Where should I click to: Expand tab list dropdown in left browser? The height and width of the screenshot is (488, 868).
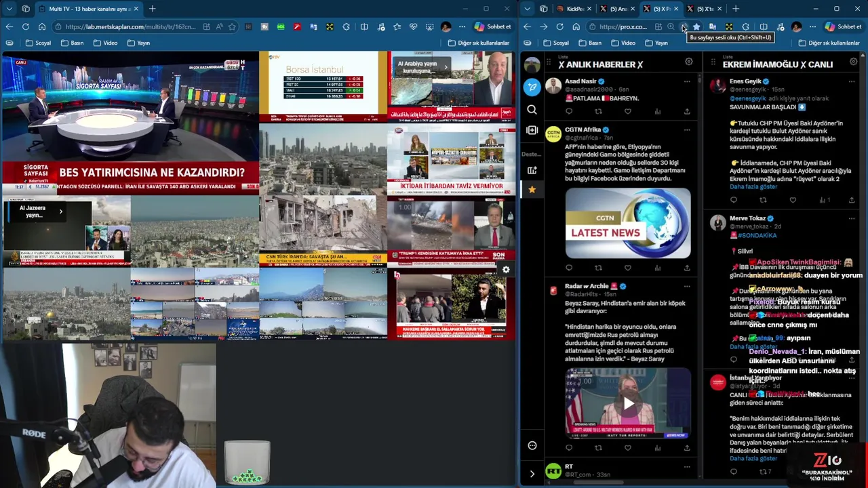(x=9, y=9)
